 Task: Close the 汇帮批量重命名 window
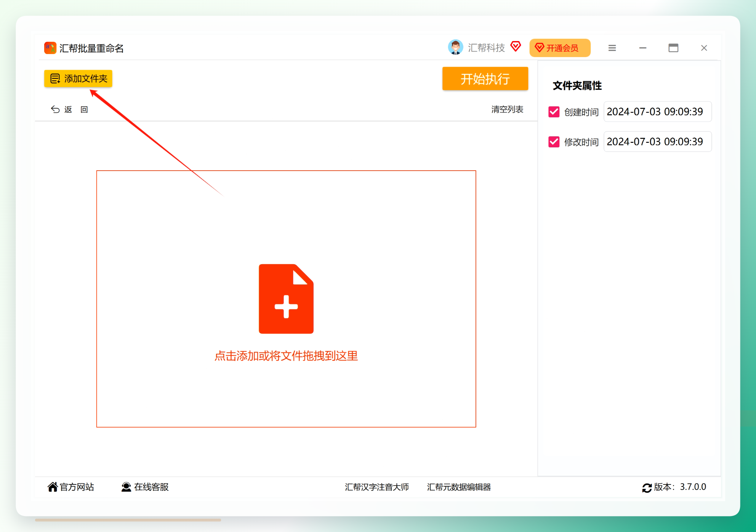coord(704,48)
